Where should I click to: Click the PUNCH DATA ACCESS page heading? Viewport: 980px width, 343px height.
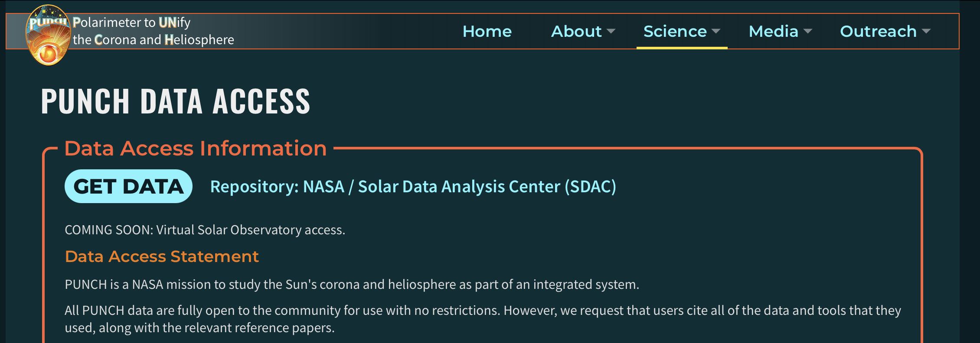(176, 101)
